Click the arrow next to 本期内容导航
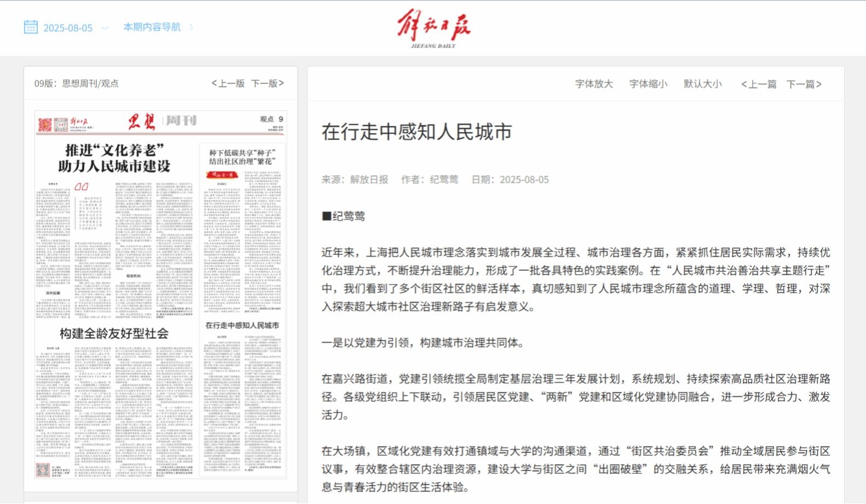The image size is (866, 504). click(191, 27)
